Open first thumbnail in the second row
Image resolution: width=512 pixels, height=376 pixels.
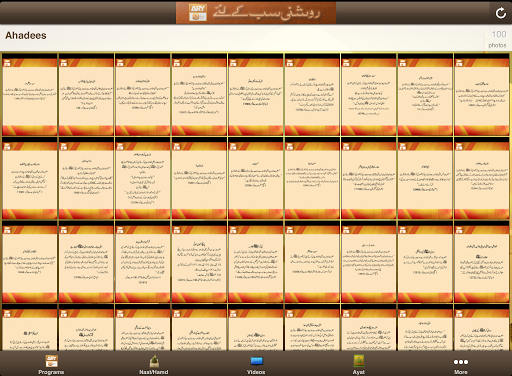coord(30,178)
